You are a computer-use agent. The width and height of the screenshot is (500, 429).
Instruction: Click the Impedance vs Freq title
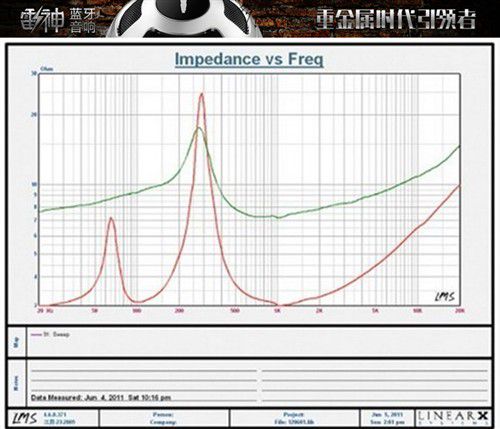coord(249,59)
